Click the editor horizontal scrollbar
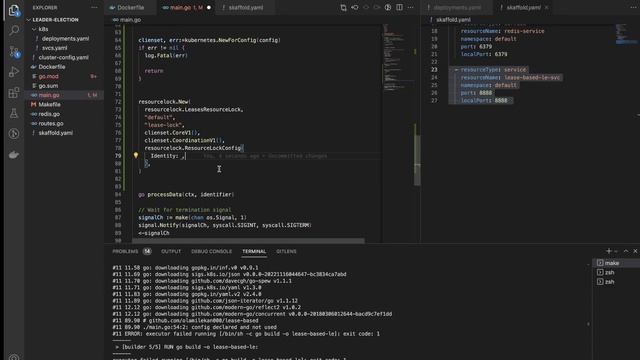 click(248, 241)
